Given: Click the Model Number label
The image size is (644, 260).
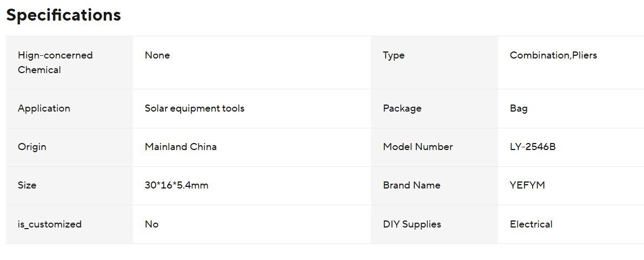Looking at the screenshot, I should pos(417,147).
